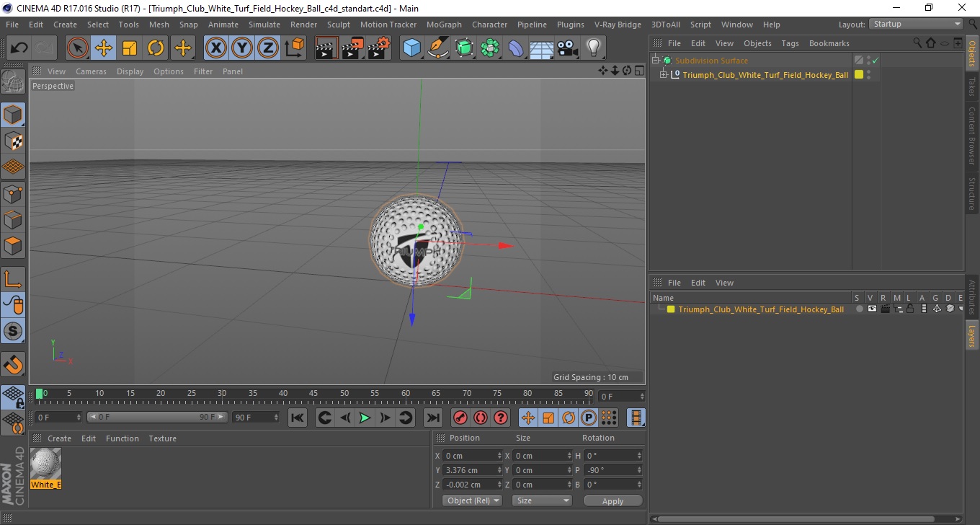
Task: Go to end of animation
Action: 432,418
